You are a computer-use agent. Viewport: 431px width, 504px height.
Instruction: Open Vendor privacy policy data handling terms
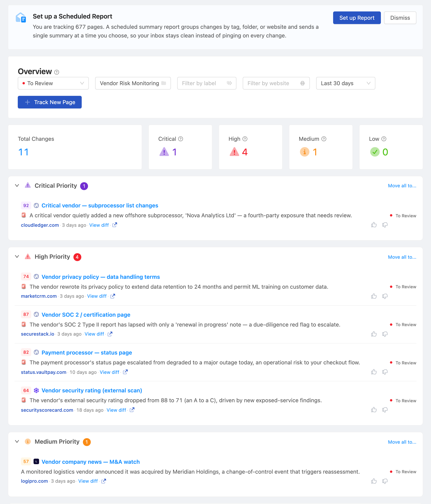(101, 277)
